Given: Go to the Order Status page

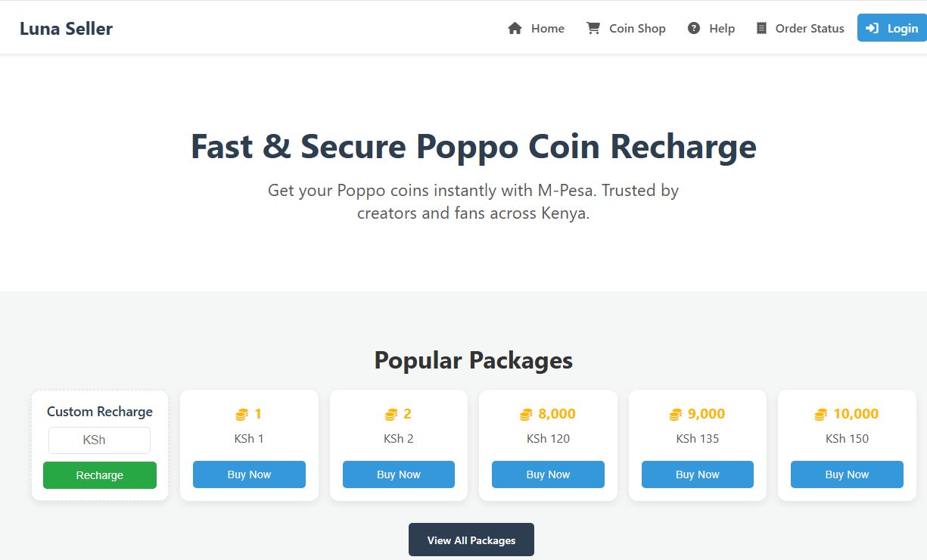Looking at the screenshot, I should [809, 29].
